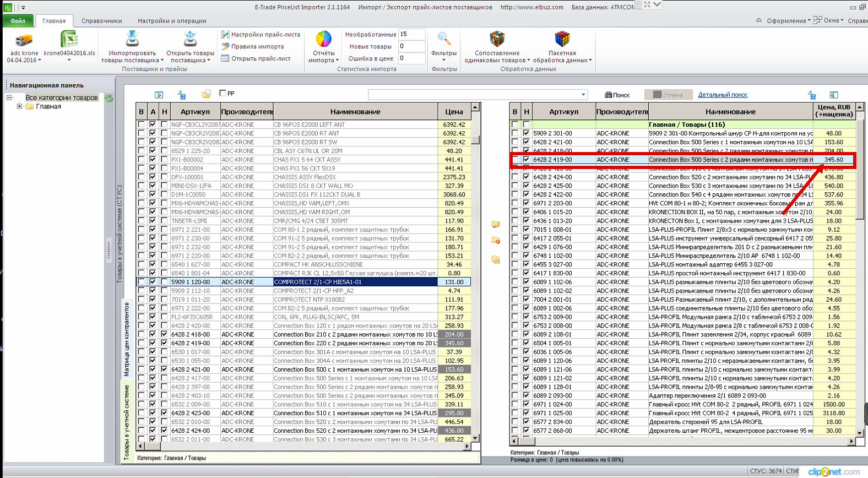
Task: Click the open supplier goods icon
Action: (190, 40)
